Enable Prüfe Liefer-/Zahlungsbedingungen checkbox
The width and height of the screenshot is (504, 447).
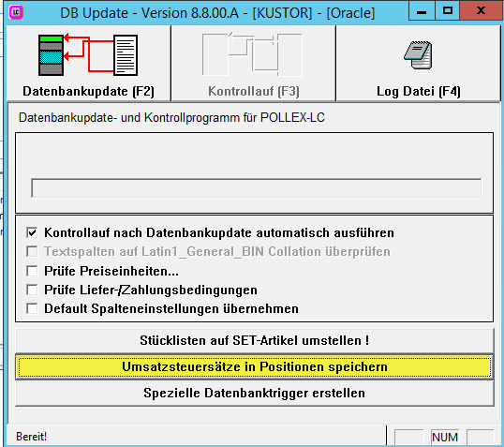pos(32,290)
